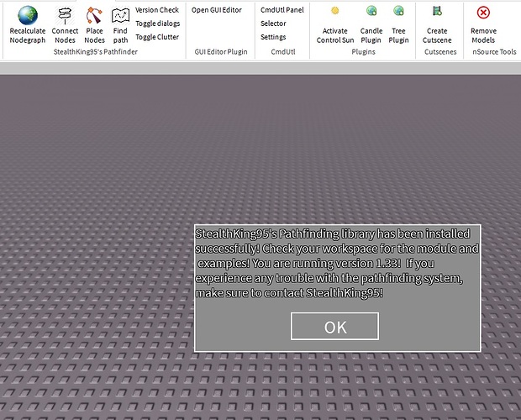Image resolution: width=521 pixels, height=420 pixels.
Task: Click the Recalculate Nodegraph globe icon
Action: click(x=28, y=15)
